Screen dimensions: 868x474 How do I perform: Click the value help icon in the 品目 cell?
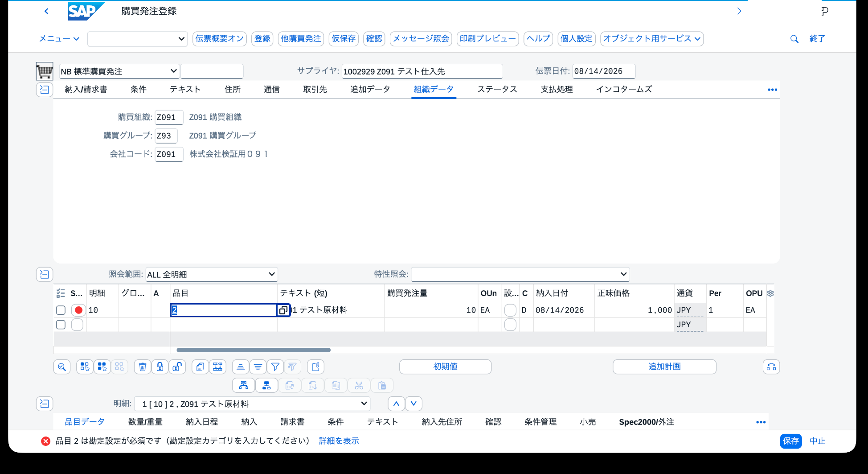[x=283, y=310]
